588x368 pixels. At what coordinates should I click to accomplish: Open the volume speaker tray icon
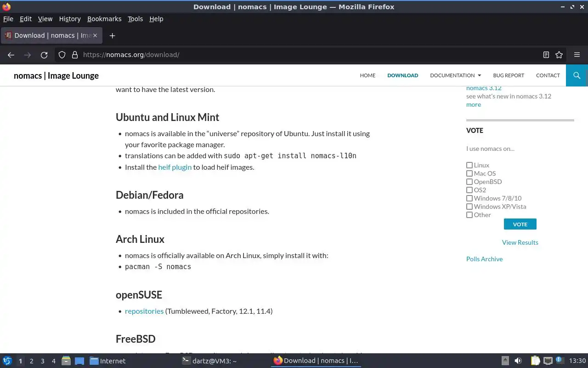tap(518, 361)
